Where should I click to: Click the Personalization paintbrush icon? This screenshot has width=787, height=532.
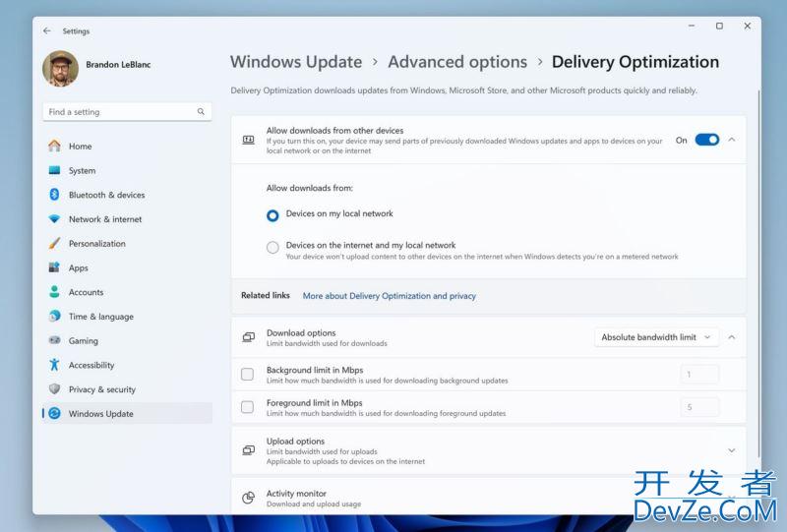[x=54, y=244]
